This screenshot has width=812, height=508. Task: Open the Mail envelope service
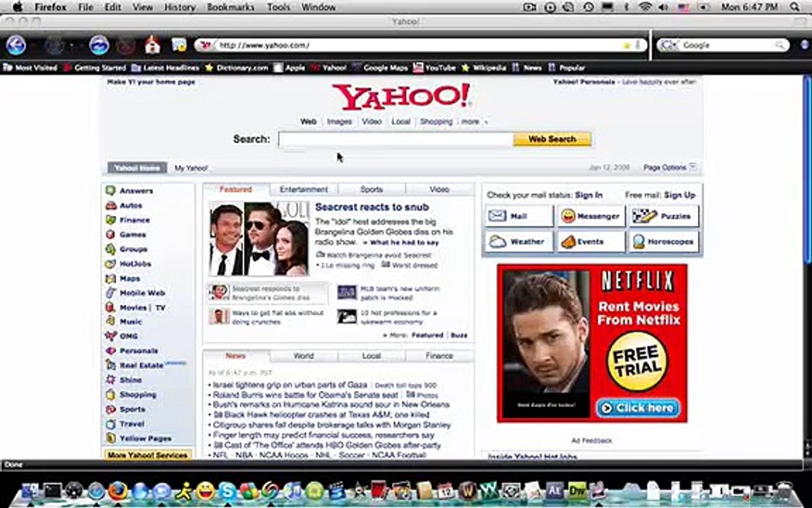click(x=519, y=216)
